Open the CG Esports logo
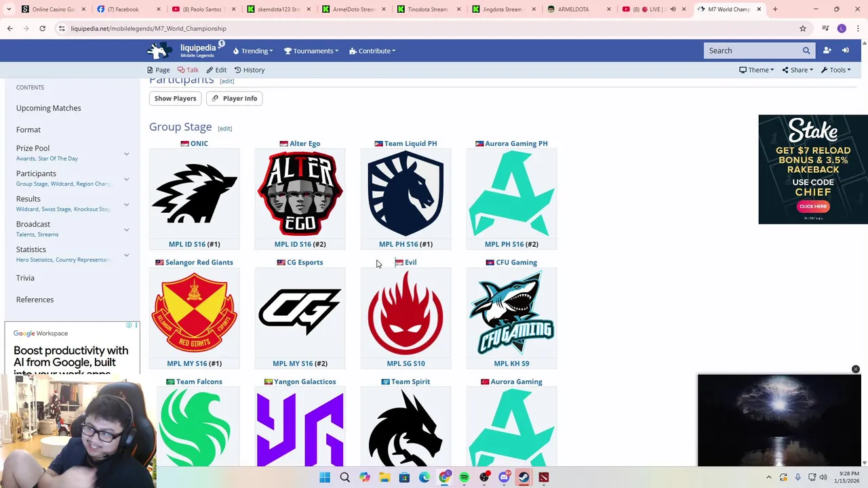Screen dimensions: 868x488 [x=300, y=312]
